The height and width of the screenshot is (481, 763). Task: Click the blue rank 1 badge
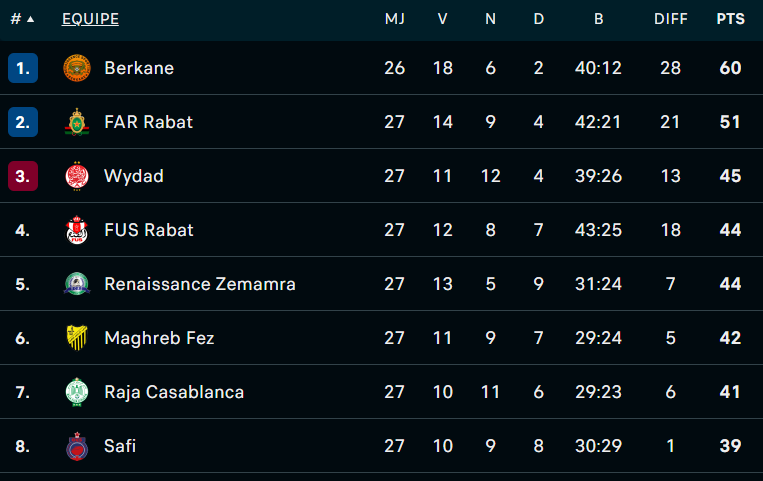coord(23,68)
